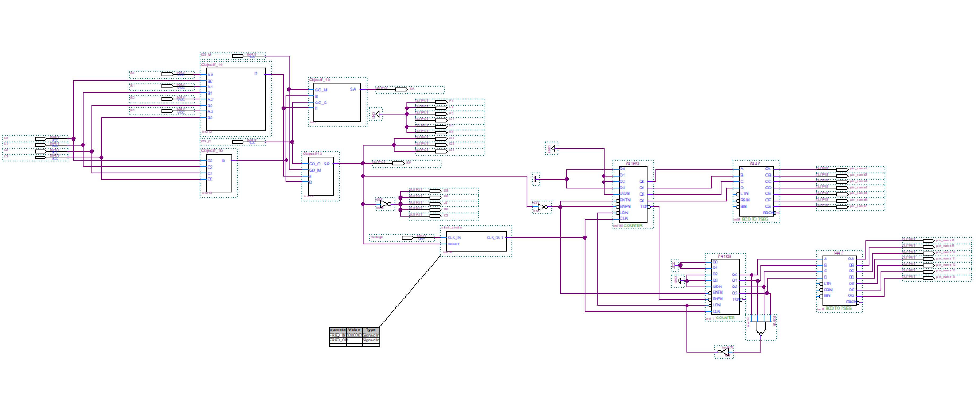Click the CLK_OUT port on clock divider
Image resolution: width=980 pixels, height=396 pixels.
(495, 238)
